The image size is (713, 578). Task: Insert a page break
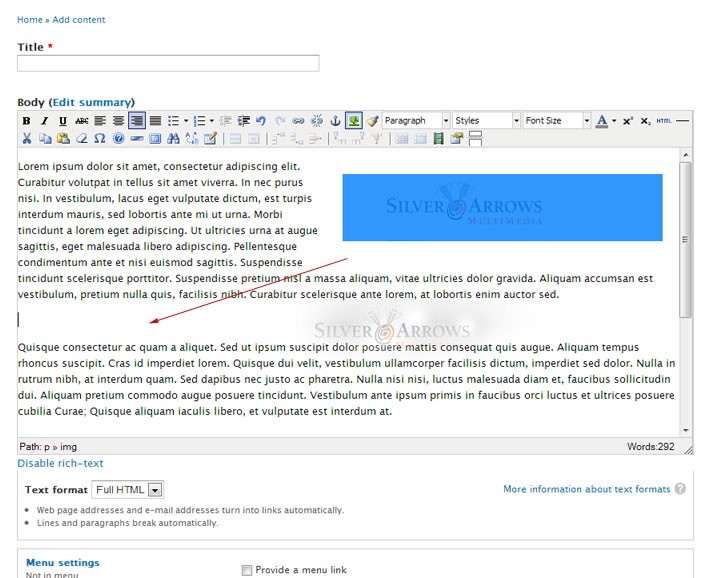pyautogui.click(x=475, y=138)
